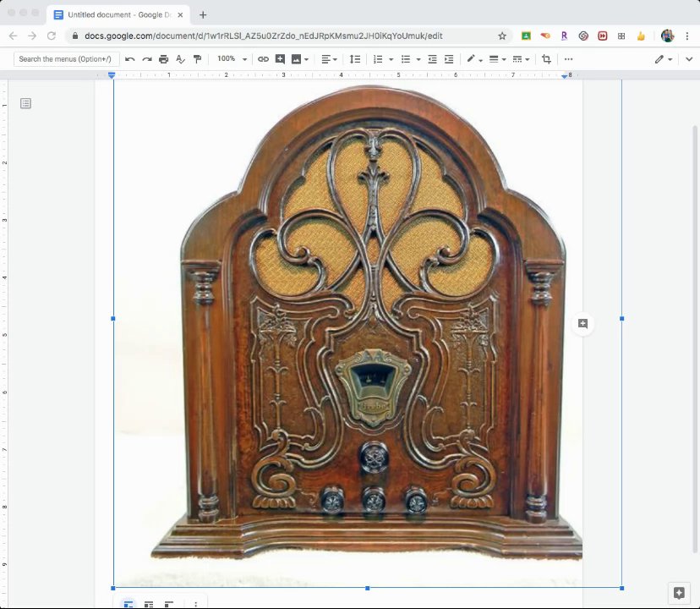Open a new browser tab

(203, 14)
